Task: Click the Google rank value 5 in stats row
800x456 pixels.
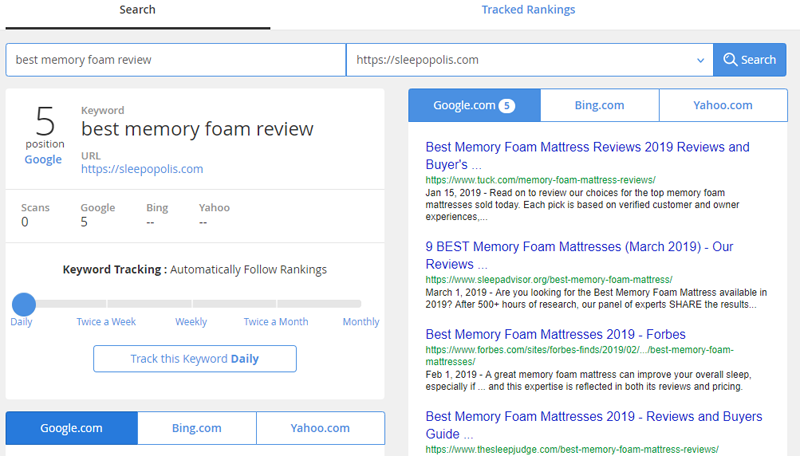Action: click(84, 222)
